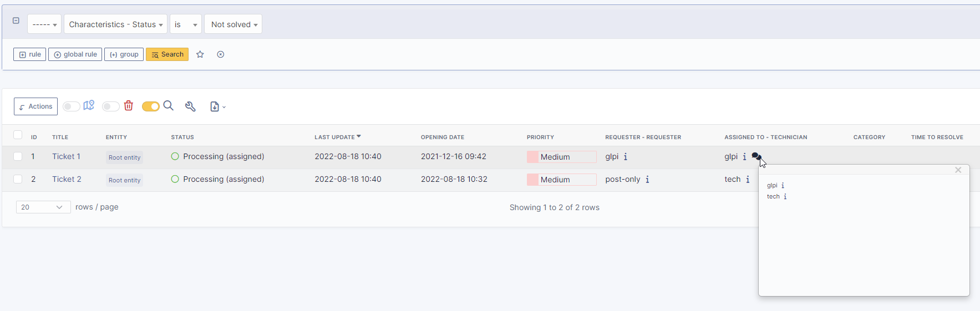This screenshot has height=311, width=980.
Task: Click Ticket 1 Processing (assigned) status
Action: point(217,156)
